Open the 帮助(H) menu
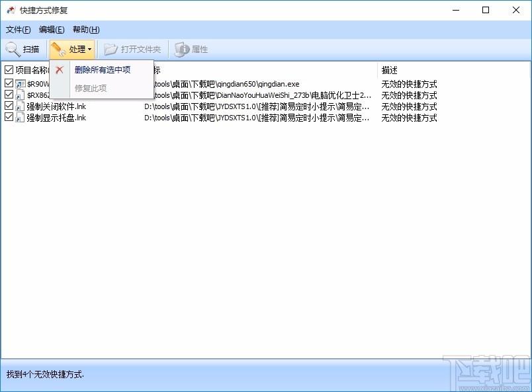Screen dimensions: 532x392 (86, 30)
